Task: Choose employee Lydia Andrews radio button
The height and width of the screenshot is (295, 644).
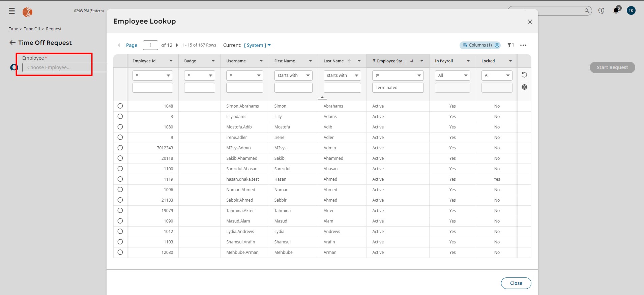Action: pyautogui.click(x=120, y=231)
